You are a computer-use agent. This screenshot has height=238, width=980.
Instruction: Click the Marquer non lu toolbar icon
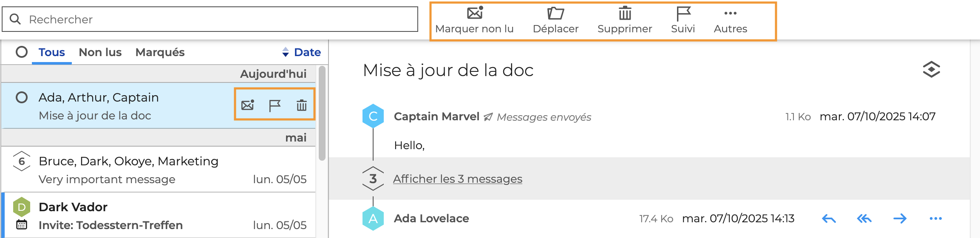474,14
